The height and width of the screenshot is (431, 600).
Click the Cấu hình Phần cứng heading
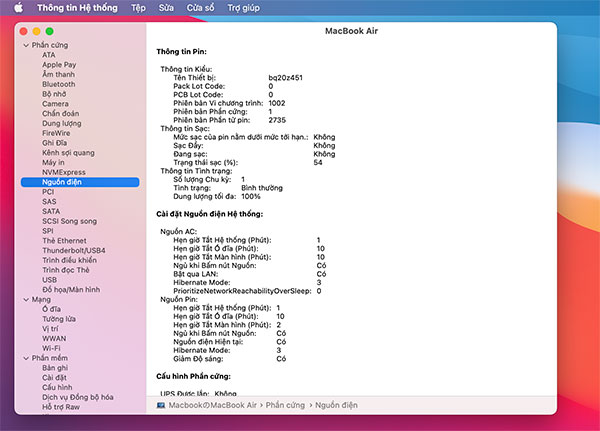(193, 376)
